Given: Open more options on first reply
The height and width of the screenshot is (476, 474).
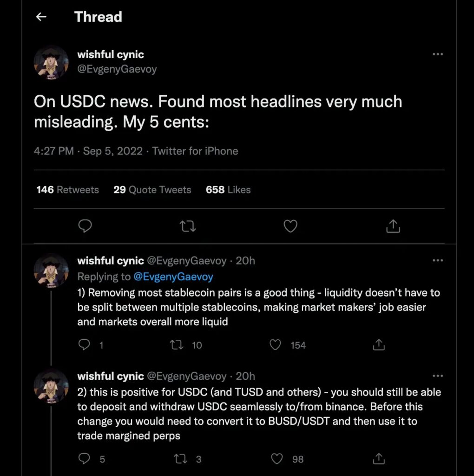Looking at the screenshot, I should click(x=437, y=261).
